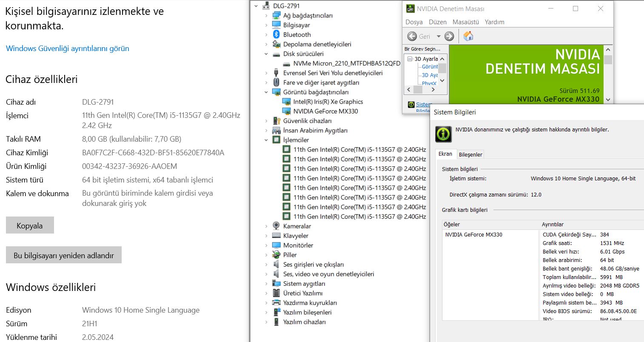The width and height of the screenshot is (644, 342).
Task: Click the Bilgisayar computer icon in tree
Action: 276,25
